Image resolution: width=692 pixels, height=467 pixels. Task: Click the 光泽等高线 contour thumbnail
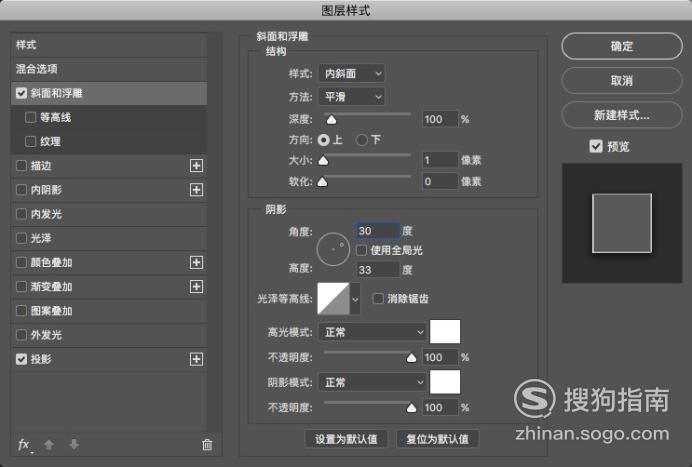(333, 299)
